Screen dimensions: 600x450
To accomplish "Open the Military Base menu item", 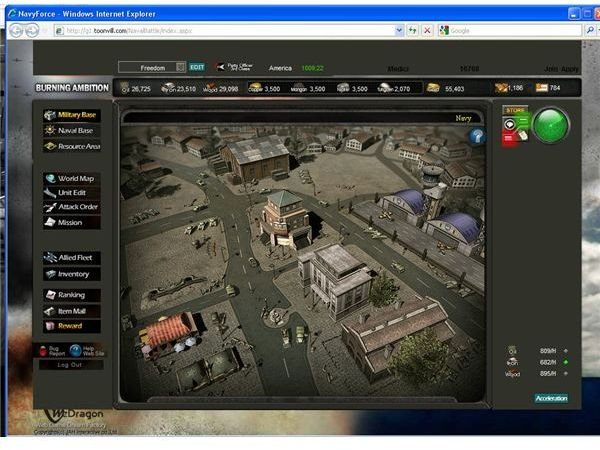I will pyautogui.click(x=72, y=115).
